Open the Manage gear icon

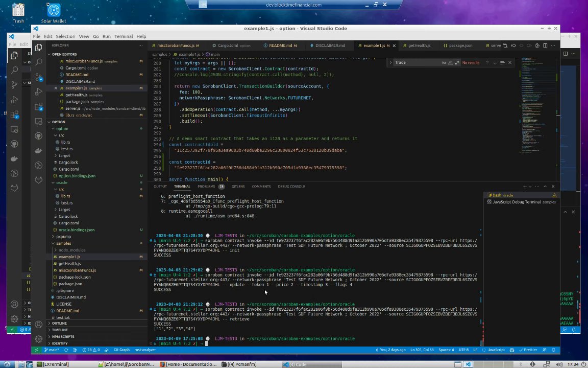[38, 339]
